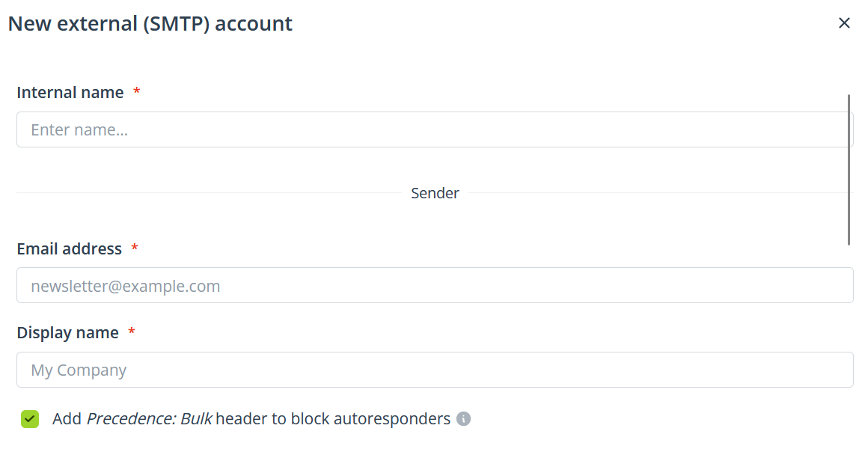Click the "Internal name" field label
The height and width of the screenshot is (464, 868).
[70, 93]
